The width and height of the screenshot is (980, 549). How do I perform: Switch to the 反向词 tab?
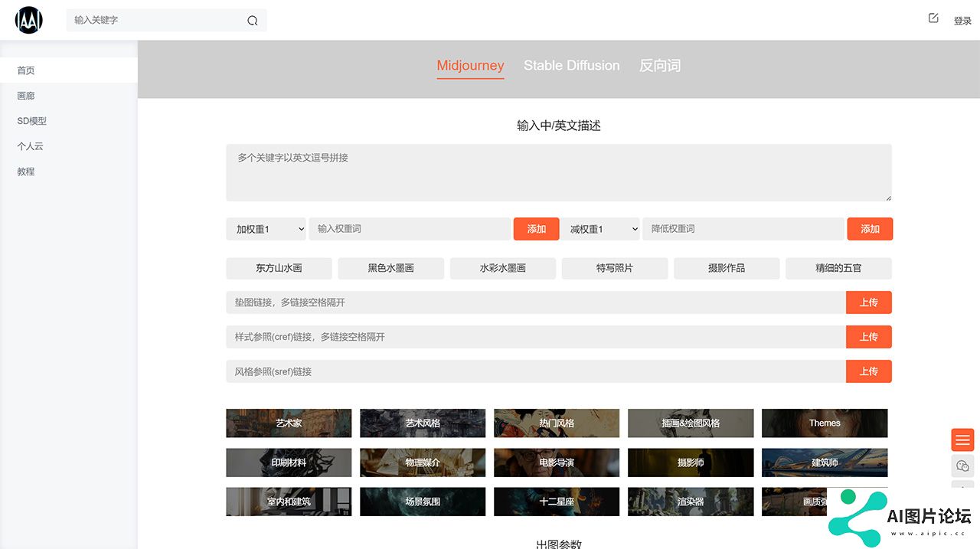(660, 66)
